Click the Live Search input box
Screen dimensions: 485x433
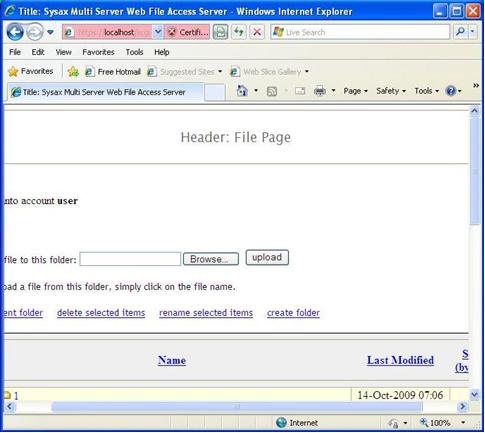(360, 32)
